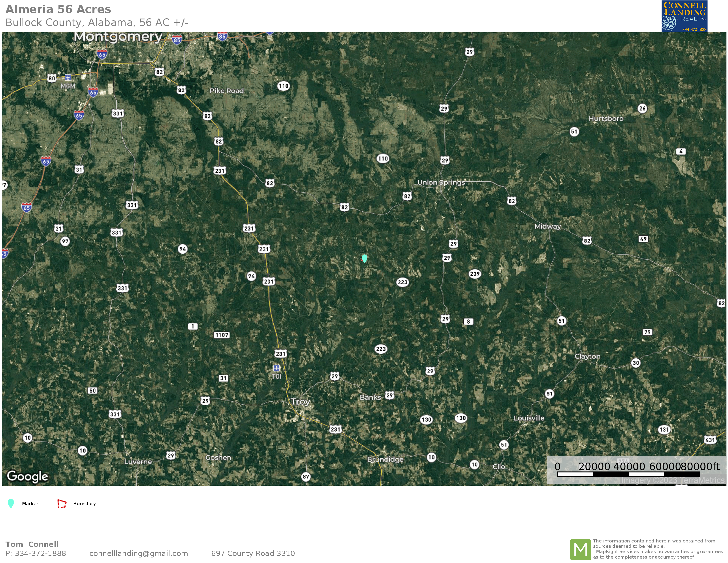Click the highway 239 route shield

475,274
